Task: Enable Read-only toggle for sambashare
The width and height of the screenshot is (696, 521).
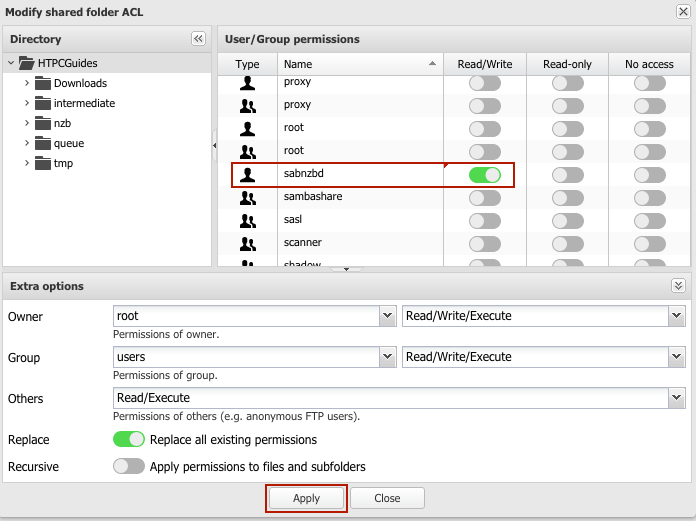Action: [x=568, y=198]
